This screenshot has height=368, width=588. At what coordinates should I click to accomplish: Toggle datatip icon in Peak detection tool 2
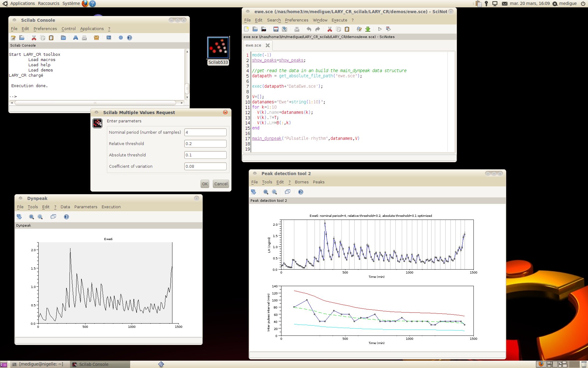click(288, 192)
